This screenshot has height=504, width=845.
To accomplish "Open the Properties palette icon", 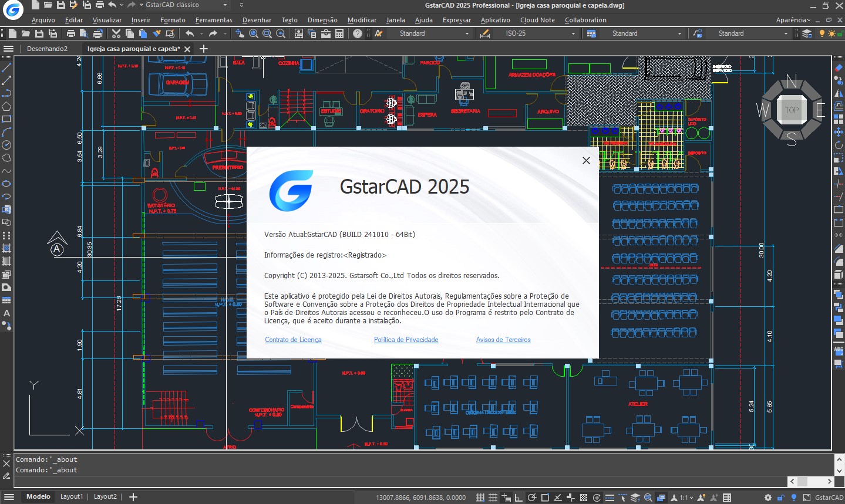I will (x=299, y=33).
